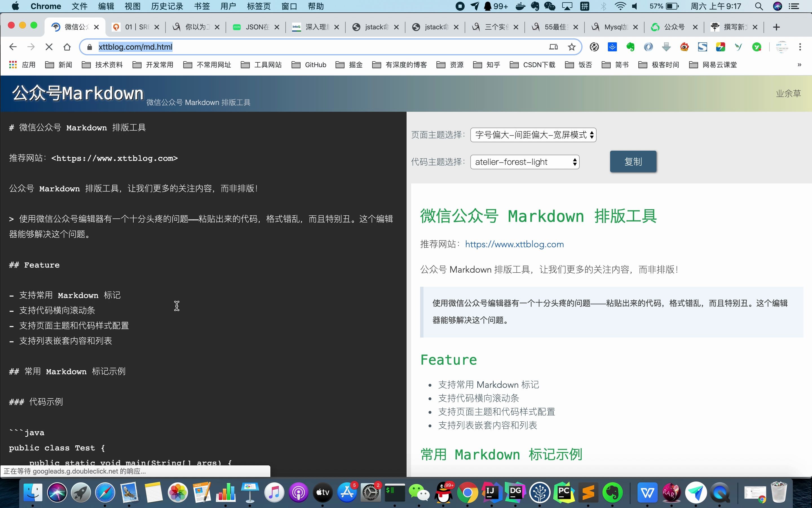Open the 网易云课堂 bookmark folder
Viewport: 812px width, 508px height.
pyautogui.click(x=713, y=65)
